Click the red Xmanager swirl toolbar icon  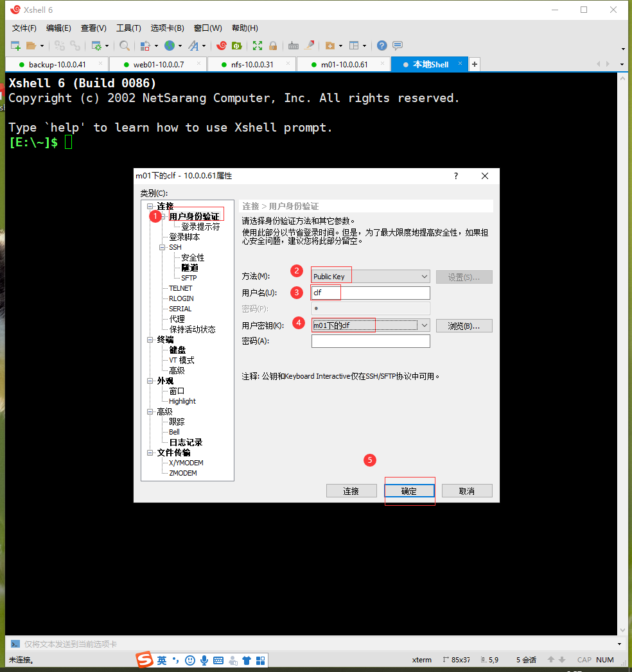click(x=222, y=46)
